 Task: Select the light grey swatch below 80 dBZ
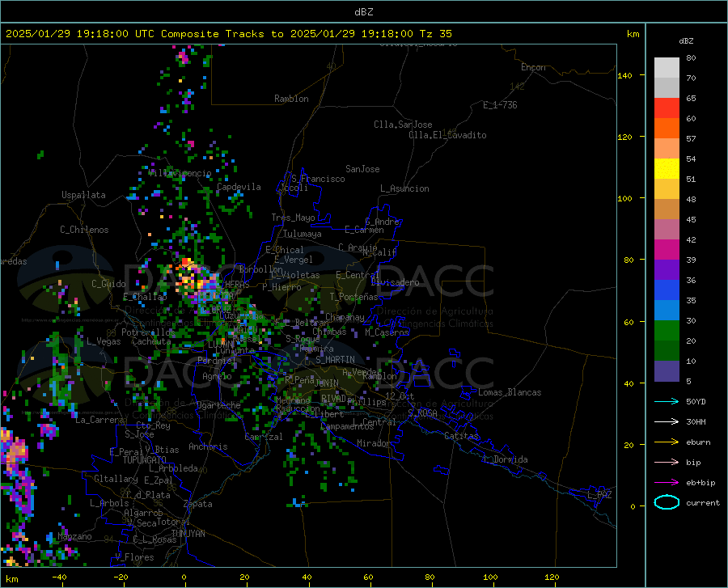667,68
